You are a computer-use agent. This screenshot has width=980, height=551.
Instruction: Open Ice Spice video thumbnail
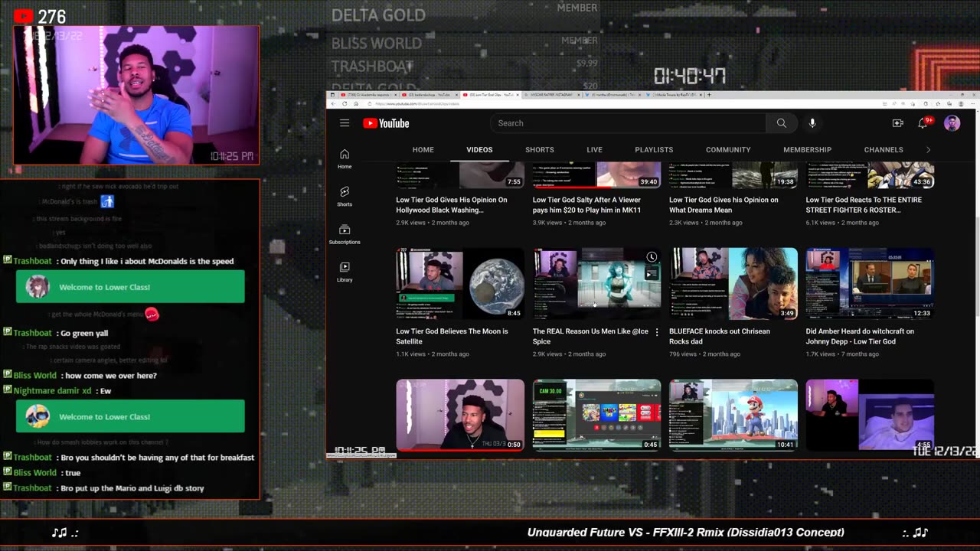pos(596,283)
